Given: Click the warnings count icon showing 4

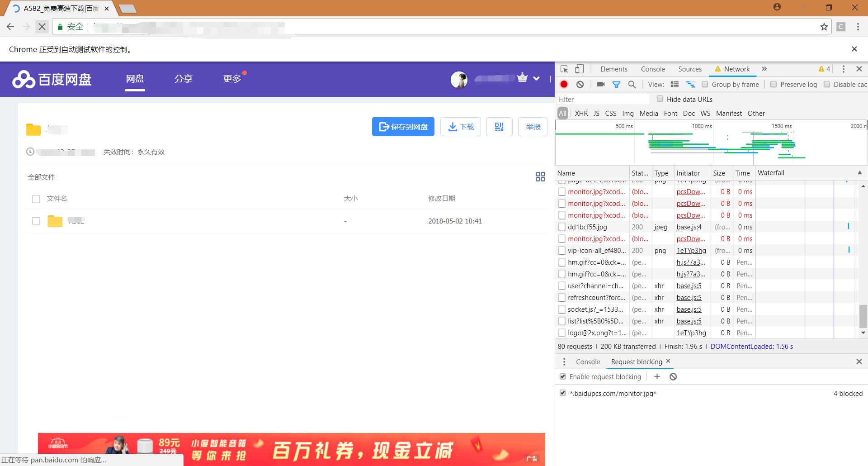Looking at the screenshot, I should [824, 69].
